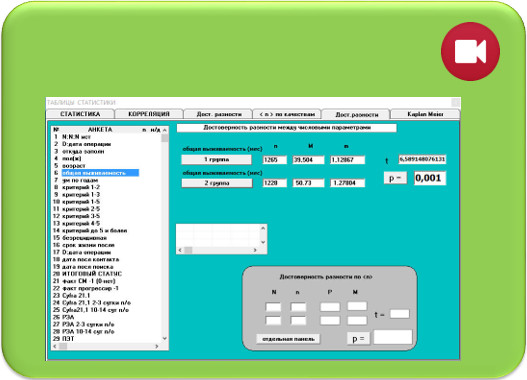
Task: Click right arrow of АНКЕТА horizontal scrollbar
Action: 157,346
